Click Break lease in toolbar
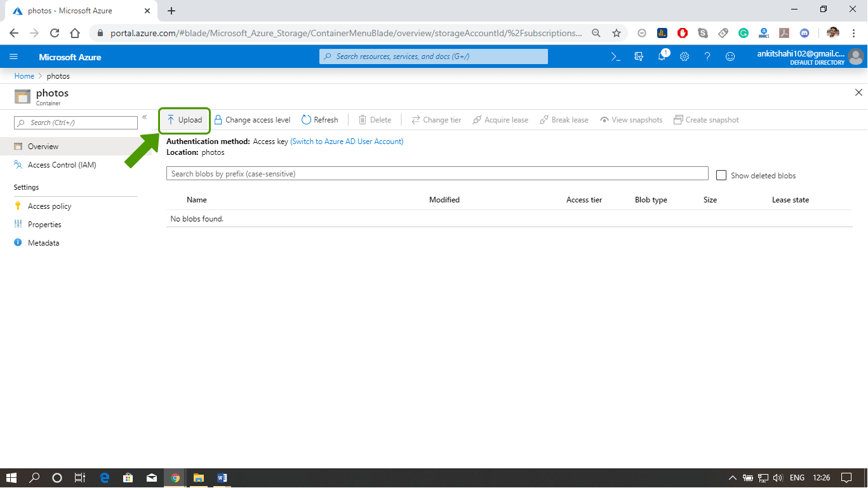The height and width of the screenshot is (488, 868). [564, 120]
